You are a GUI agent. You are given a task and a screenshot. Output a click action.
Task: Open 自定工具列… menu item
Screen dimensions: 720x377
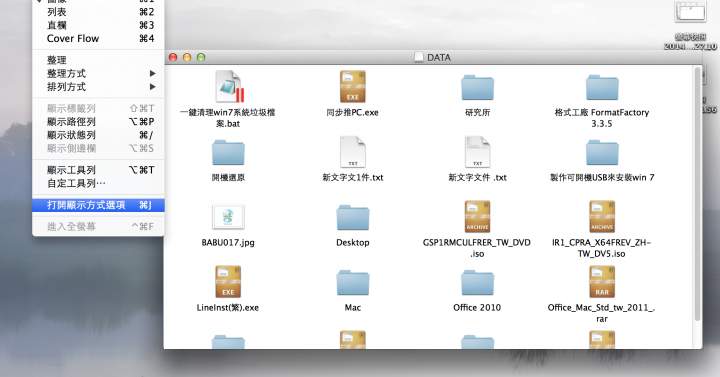click(x=98, y=183)
